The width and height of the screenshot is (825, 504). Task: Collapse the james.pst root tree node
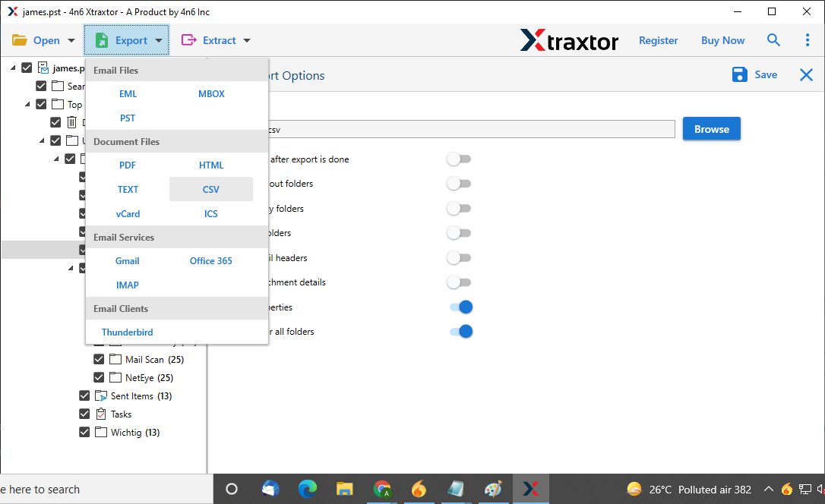(14, 68)
